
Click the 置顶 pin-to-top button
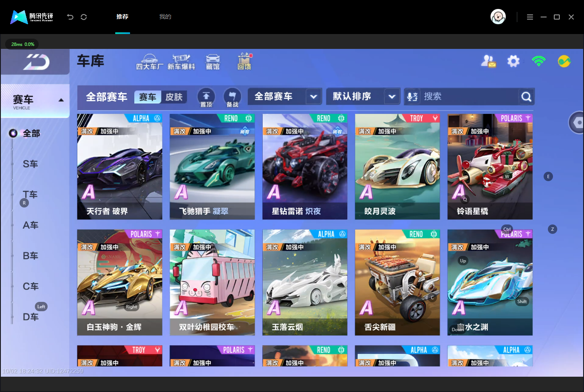(206, 97)
